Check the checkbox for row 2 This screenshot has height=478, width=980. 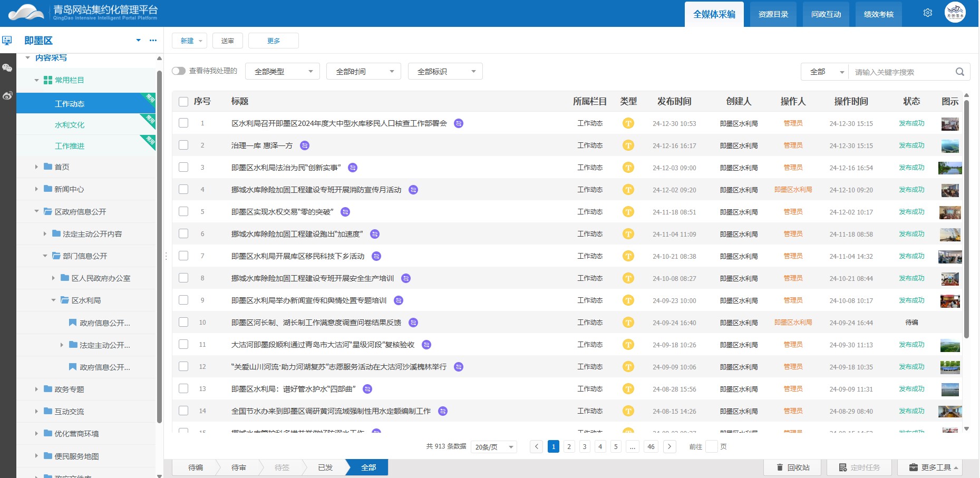tap(183, 145)
